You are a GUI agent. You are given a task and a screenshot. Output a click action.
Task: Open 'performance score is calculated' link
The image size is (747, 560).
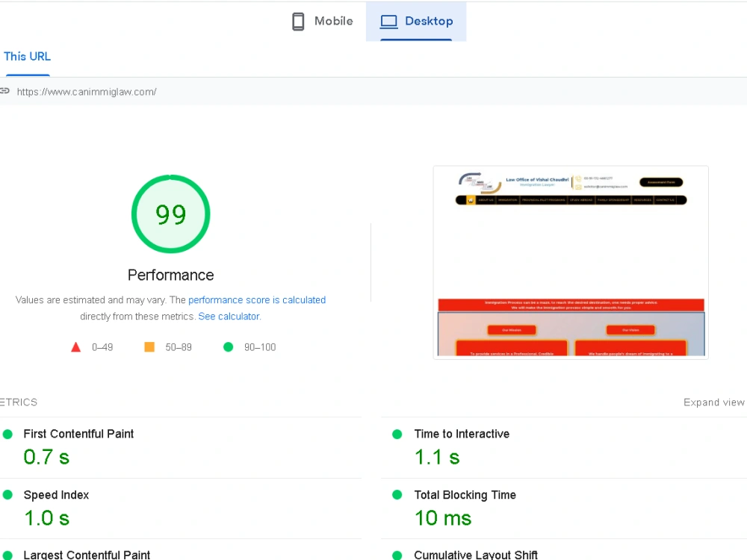[x=257, y=300]
